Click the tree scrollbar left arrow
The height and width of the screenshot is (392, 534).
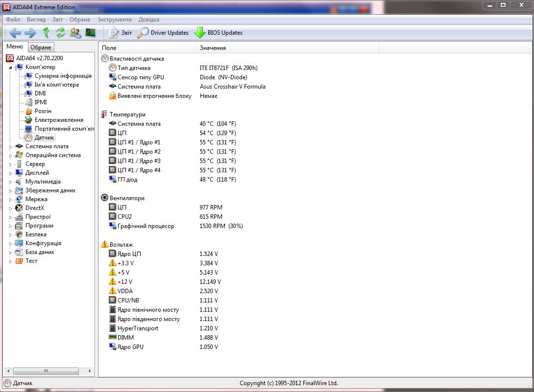(x=8, y=371)
